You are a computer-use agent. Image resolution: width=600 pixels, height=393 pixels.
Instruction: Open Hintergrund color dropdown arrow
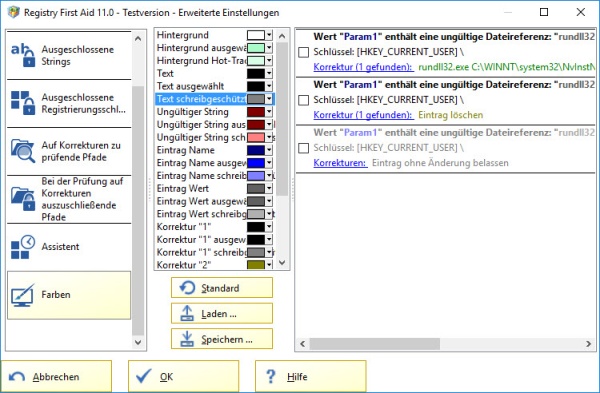point(269,35)
